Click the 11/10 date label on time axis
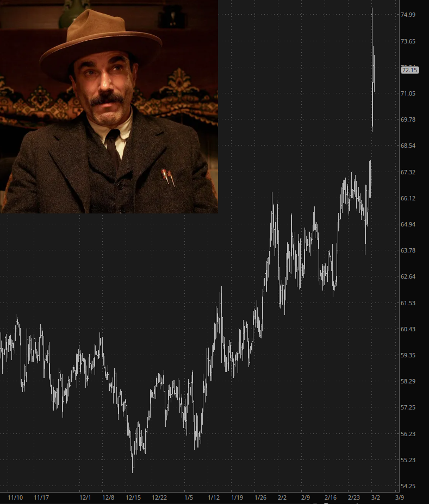Screen dimensions: 429x504 tap(15, 497)
